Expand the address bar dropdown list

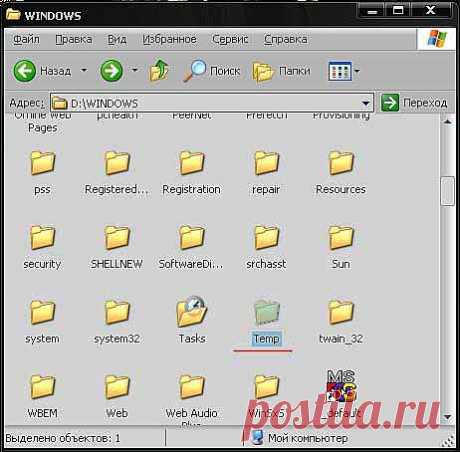366,103
